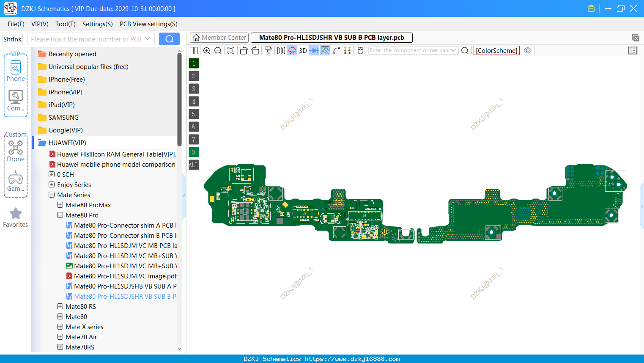Image resolution: width=644 pixels, height=363 pixels.
Task: Expand the Mate70 Air node
Action: pos(60,337)
